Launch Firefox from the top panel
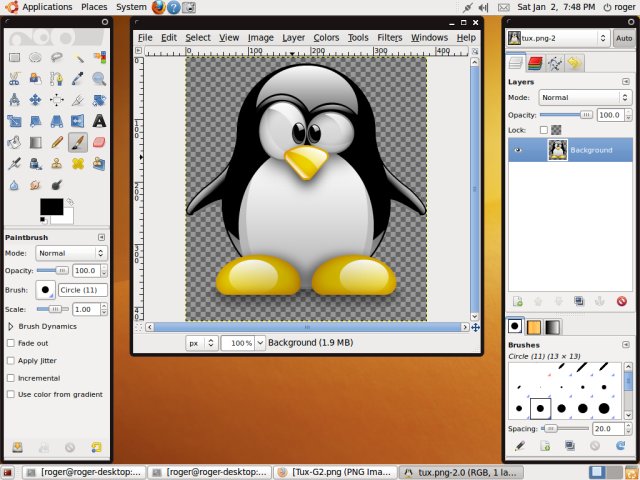 pyautogui.click(x=158, y=7)
